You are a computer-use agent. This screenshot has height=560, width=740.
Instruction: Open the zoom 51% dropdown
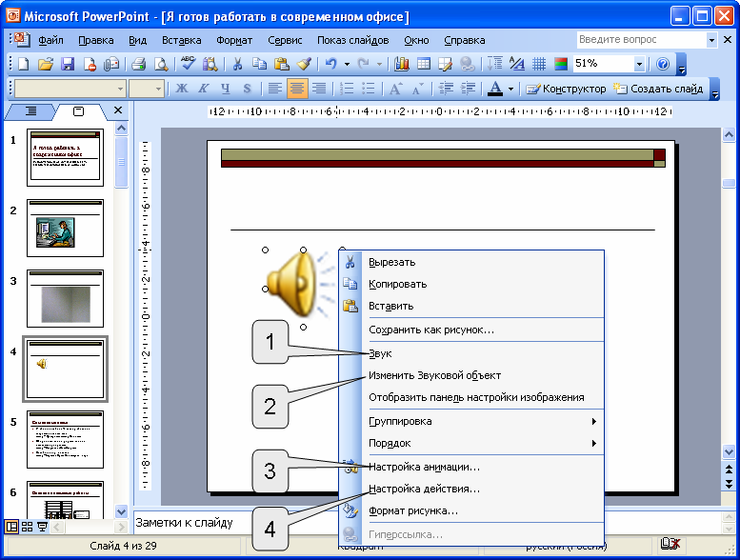639,64
